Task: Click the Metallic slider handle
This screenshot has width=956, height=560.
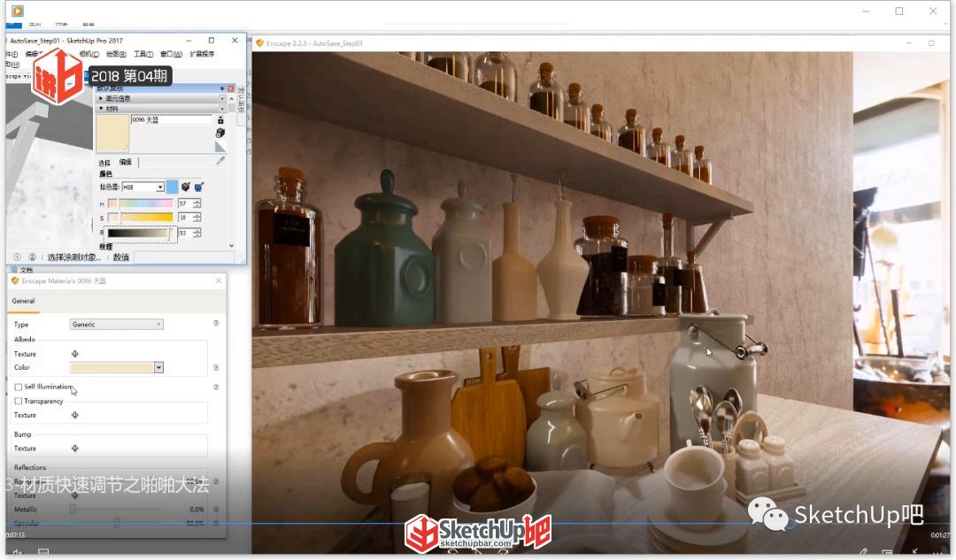Action: click(x=73, y=510)
